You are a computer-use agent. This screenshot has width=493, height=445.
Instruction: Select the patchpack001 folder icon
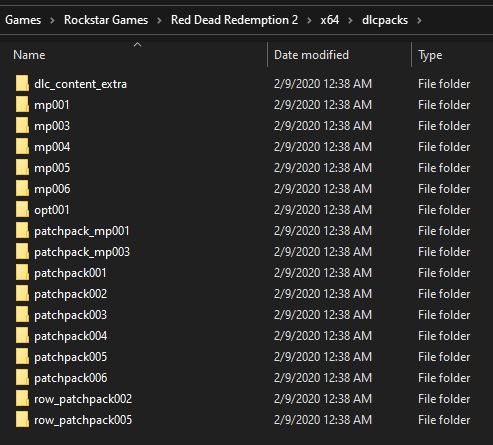tap(22, 272)
